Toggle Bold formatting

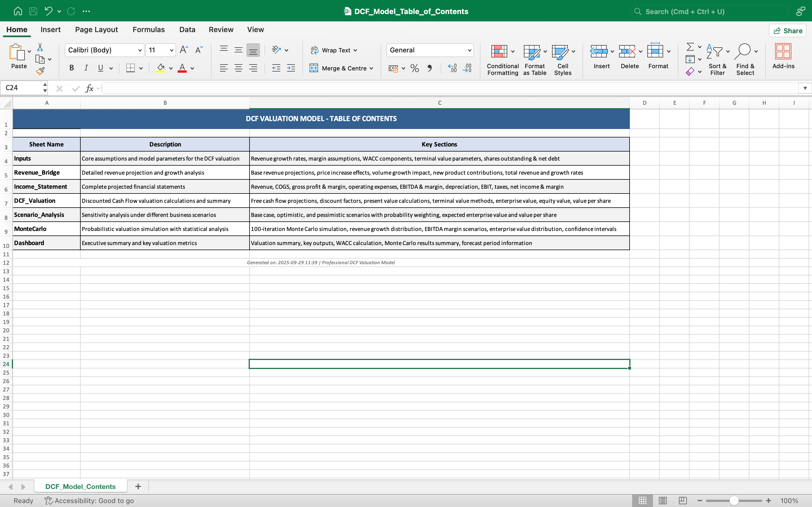[71, 68]
